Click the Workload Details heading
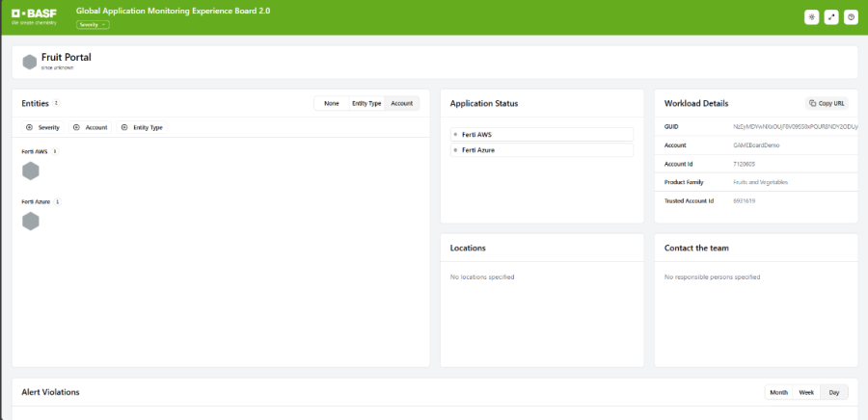Image resolution: width=868 pixels, height=420 pixels. click(696, 103)
